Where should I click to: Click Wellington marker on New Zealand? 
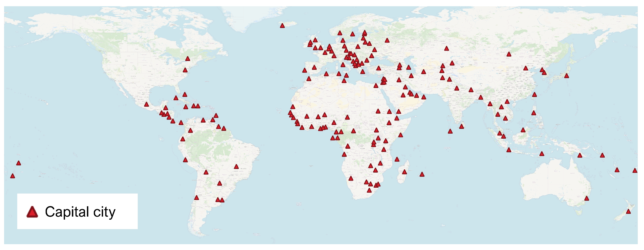click(x=628, y=212)
